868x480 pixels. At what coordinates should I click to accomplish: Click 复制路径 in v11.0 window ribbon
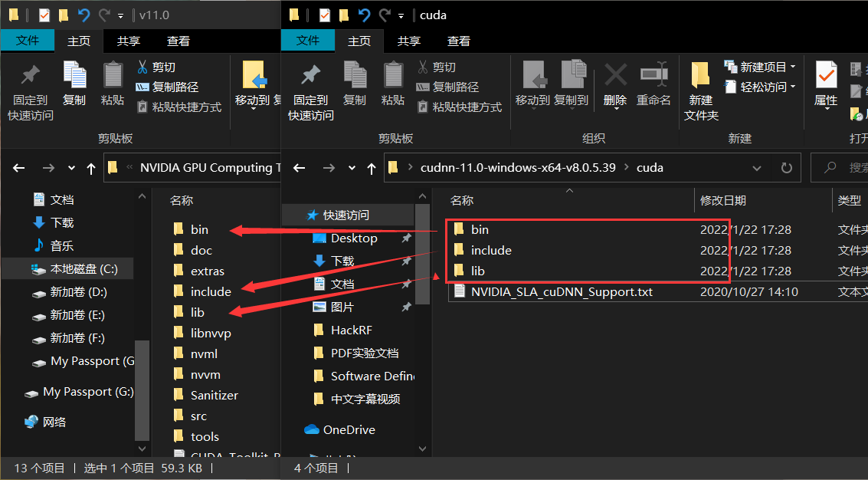click(x=166, y=87)
